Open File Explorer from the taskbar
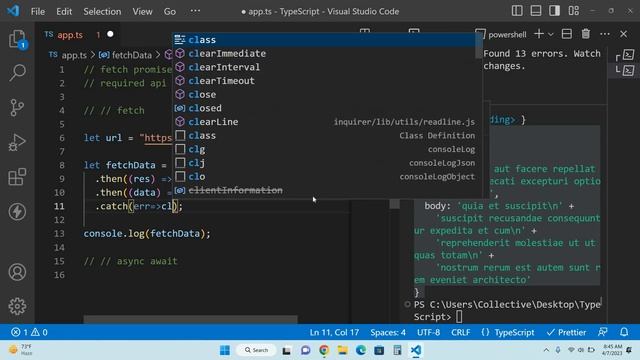This screenshot has width=640, height=360. (x=342, y=350)
